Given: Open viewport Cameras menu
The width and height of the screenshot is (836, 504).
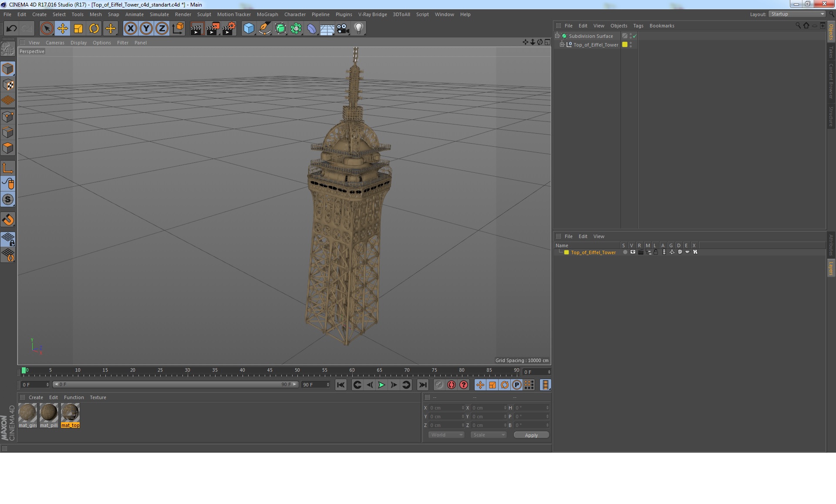Looking at the screenshot, I should [55, 43].
